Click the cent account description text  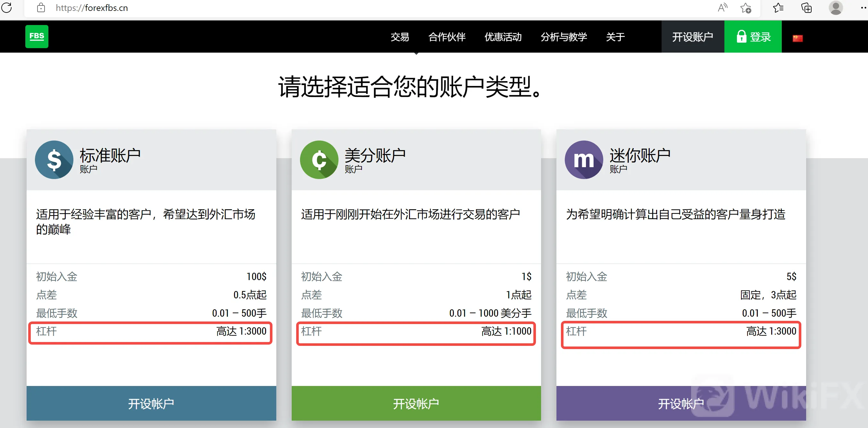point(410,214)
